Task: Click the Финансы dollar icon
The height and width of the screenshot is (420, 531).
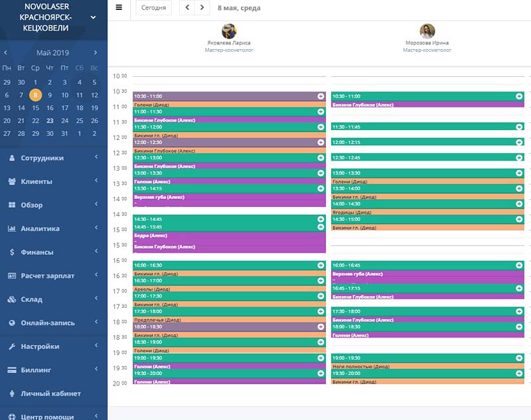Action: click(11, 253)
